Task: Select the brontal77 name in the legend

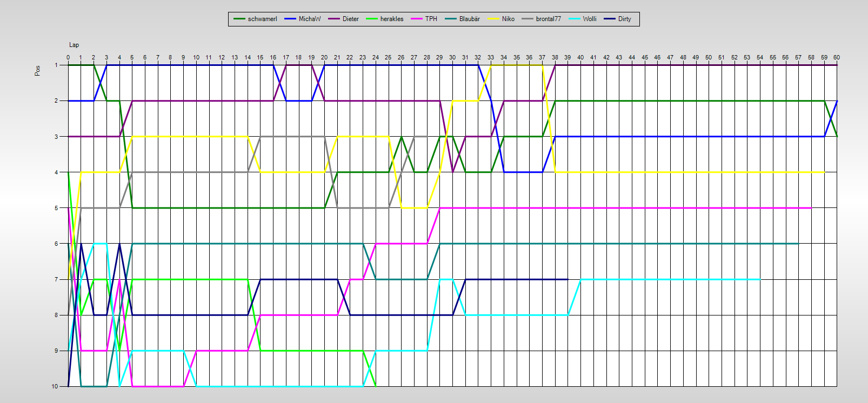Action: click(x=549, y=19)
